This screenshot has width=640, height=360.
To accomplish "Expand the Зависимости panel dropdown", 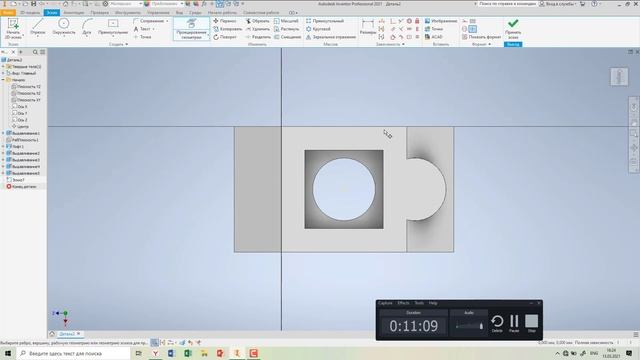I will [x=390, y=44].
